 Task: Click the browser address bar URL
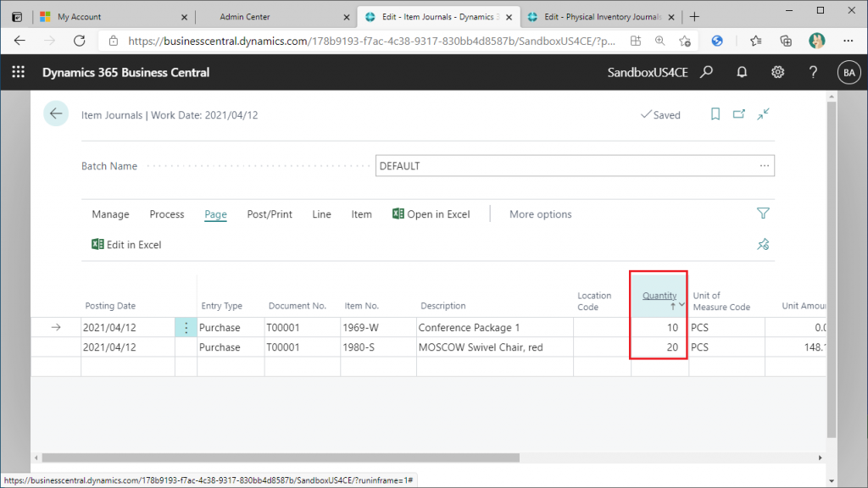tap(371, 41)
